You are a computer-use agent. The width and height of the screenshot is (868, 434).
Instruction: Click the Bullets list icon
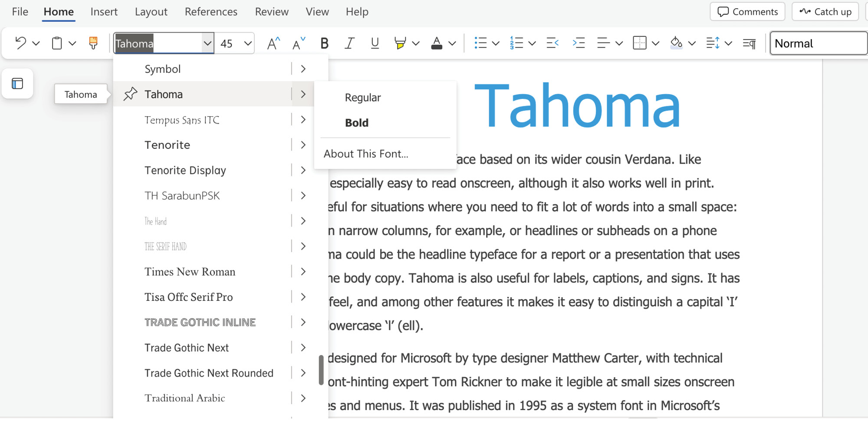click(481, 43)
